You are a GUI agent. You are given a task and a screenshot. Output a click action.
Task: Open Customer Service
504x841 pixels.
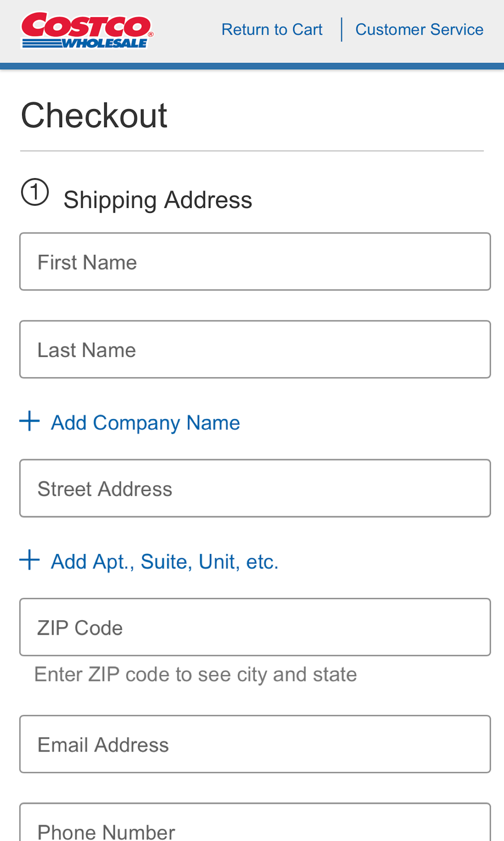pos(419,29)
